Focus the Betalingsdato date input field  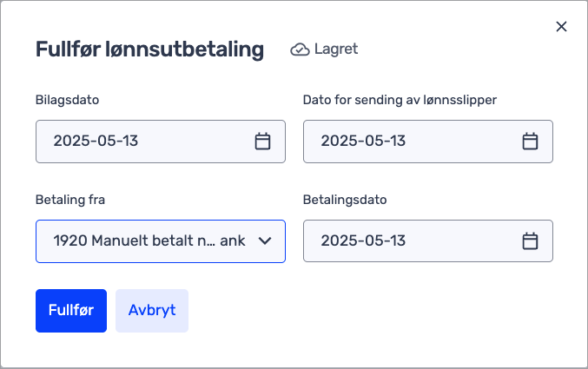coord(428,241)
